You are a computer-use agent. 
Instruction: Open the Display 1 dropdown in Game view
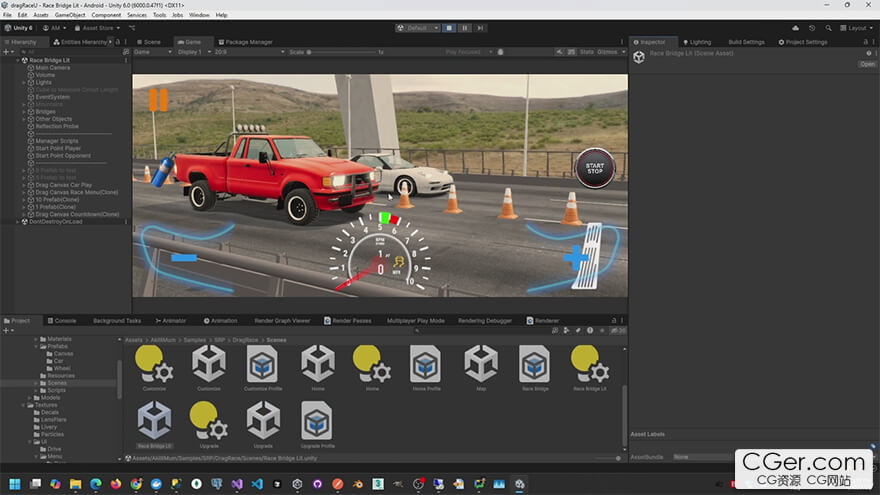point(194,52)
